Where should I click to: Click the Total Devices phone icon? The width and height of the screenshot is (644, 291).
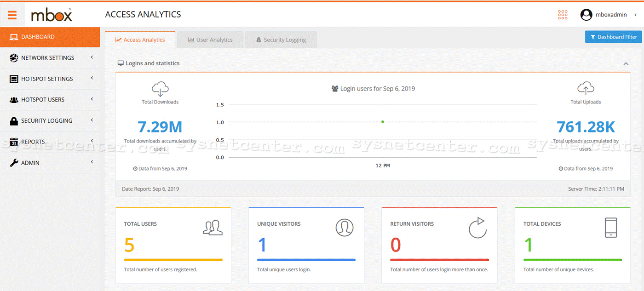611,227
